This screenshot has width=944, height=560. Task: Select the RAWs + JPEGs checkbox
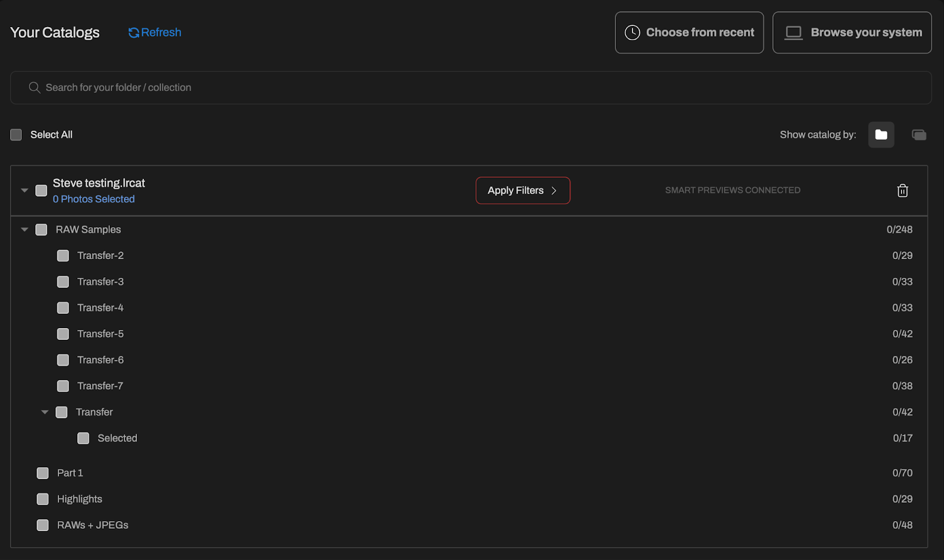[42, 525]
